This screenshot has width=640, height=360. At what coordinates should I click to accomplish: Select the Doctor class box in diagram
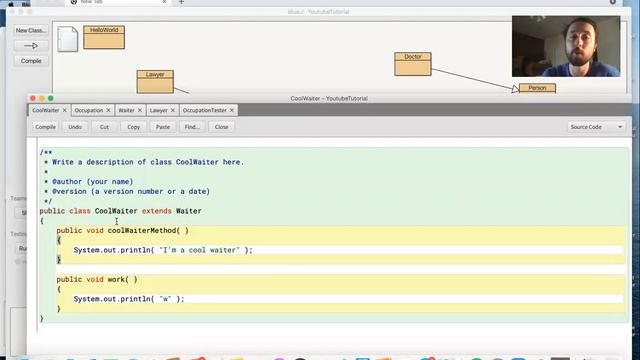click(413, 64)
